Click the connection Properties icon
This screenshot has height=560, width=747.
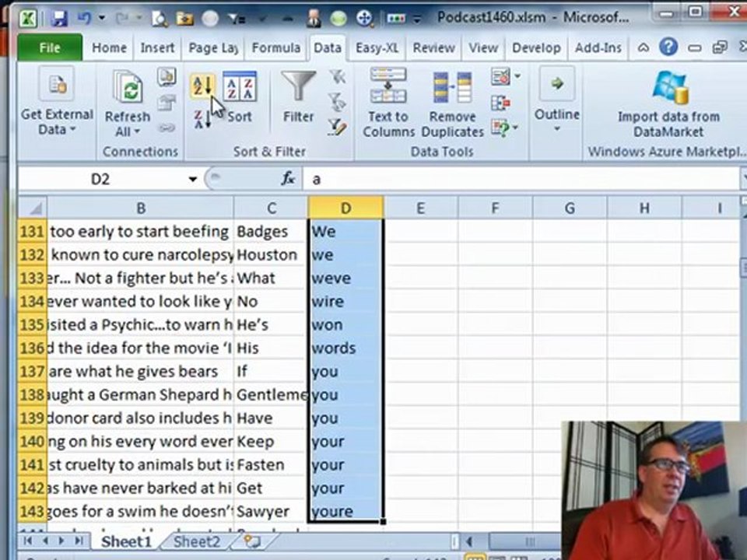point(167,102)
